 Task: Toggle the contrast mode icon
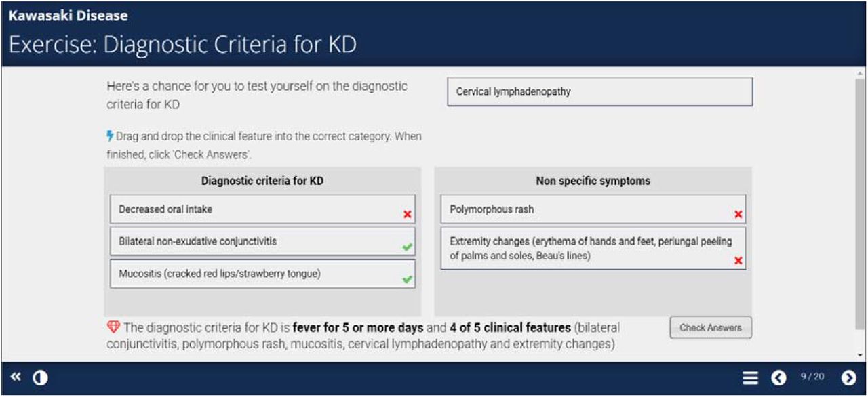tap(41, 378)
